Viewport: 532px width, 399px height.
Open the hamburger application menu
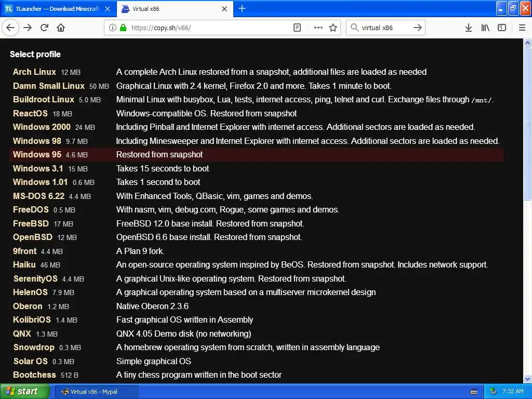[x=522, y=28]
